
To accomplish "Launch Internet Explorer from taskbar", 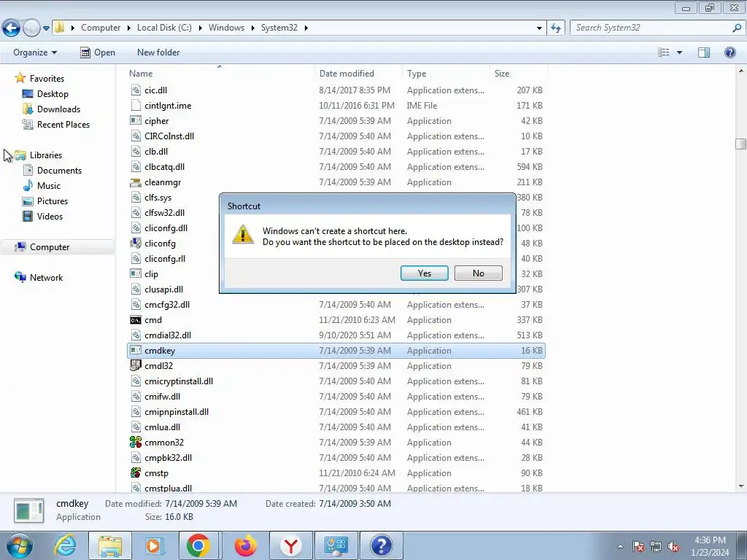I will coord(65,545).
